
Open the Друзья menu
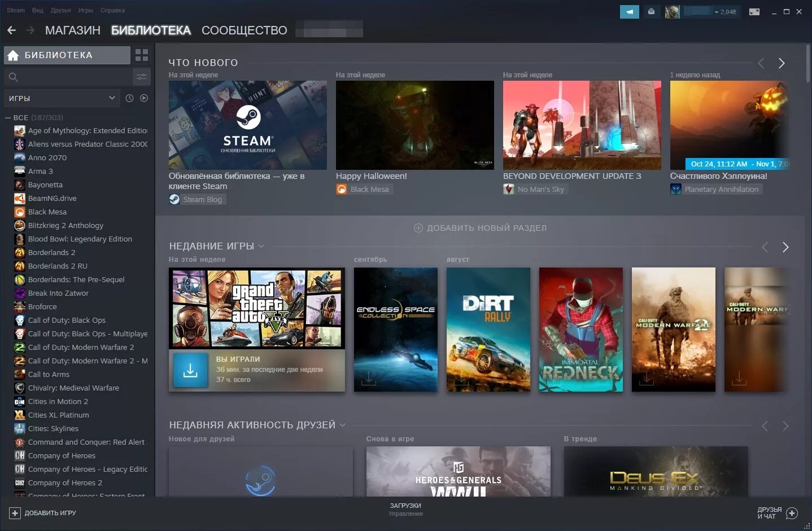pyautogui.click(x=61, y=10)
